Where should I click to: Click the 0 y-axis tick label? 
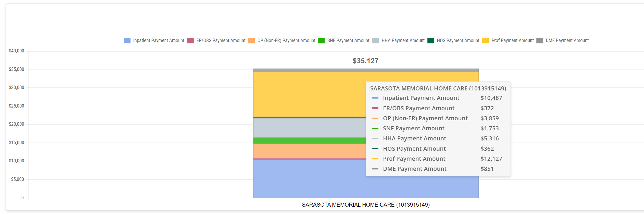point(23,198)
